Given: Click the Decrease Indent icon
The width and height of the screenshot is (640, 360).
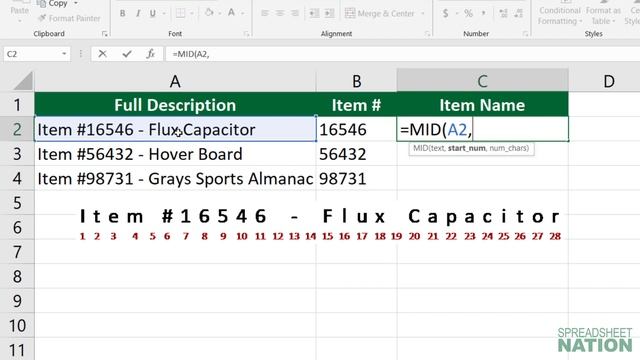Looking at the screenshot, I should tap(314, 13).
